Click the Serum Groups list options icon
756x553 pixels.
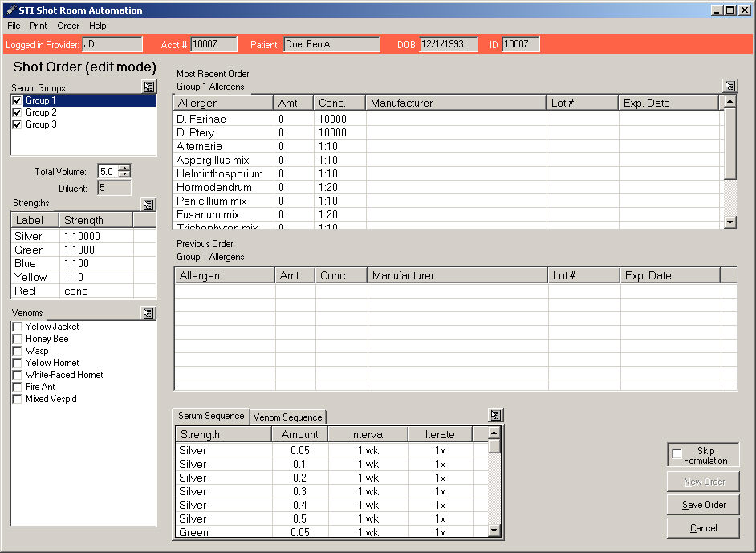pos(149,87)
